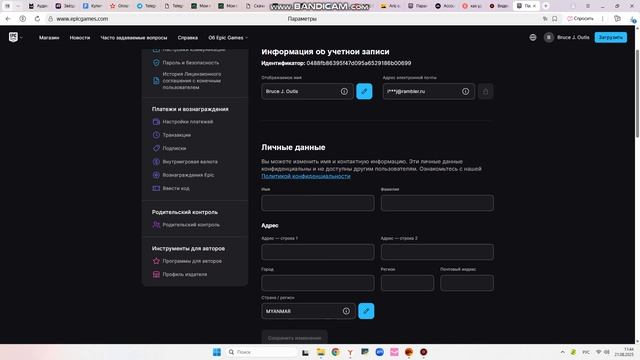Click the Адрес строка 2 field
The height and width of the screenshot is (360, 640).
(x=437, y=252)
